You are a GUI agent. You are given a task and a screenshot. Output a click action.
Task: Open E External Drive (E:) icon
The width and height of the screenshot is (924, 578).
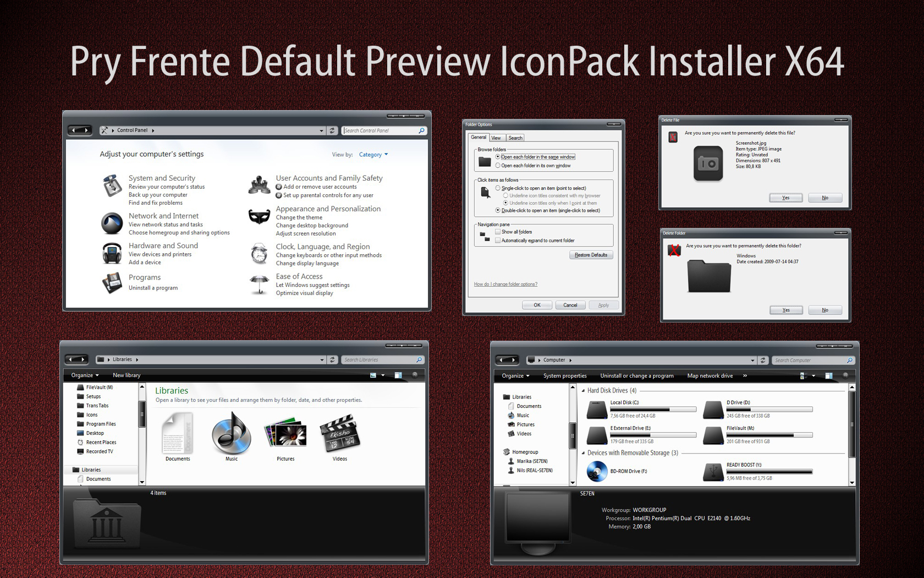tap(597, 435)
